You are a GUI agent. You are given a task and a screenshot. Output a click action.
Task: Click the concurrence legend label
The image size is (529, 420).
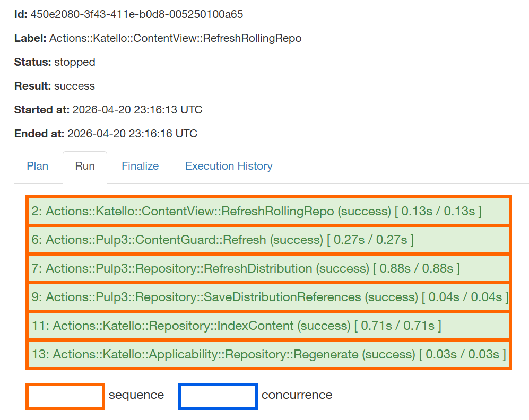tap(297, 395)
